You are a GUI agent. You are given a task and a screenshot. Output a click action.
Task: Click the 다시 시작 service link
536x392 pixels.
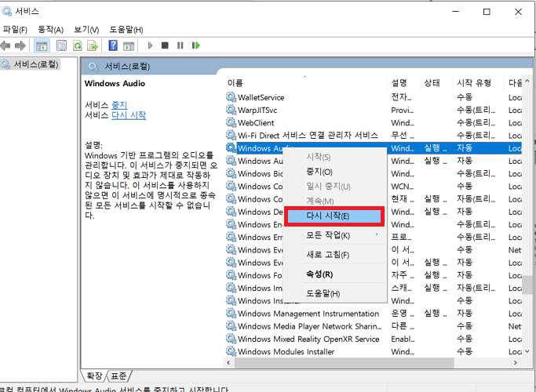pyautogui.click(x=129, y=115)
